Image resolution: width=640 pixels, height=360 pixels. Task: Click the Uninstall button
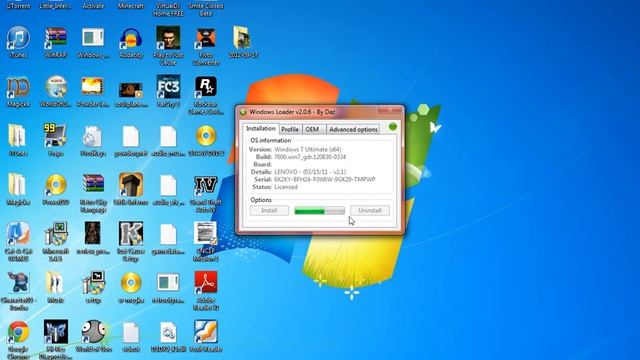click(x=370, y=211)
